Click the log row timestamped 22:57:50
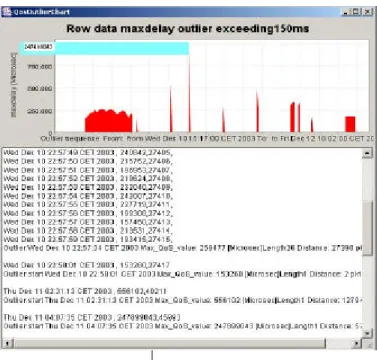Viewport: 377px width, 360px height. (x=88, y=161)
